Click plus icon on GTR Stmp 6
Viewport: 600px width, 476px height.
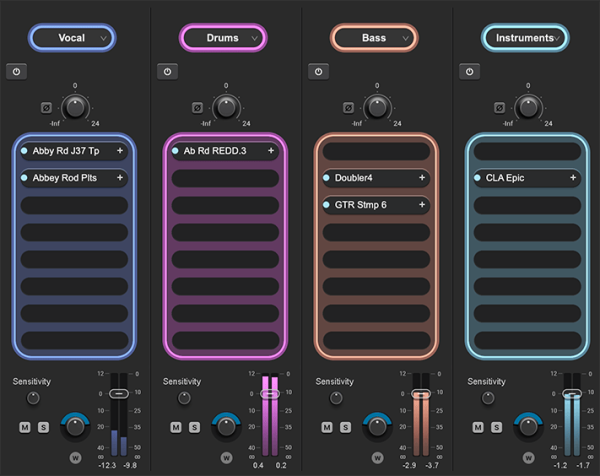click(x=422, y=205)
